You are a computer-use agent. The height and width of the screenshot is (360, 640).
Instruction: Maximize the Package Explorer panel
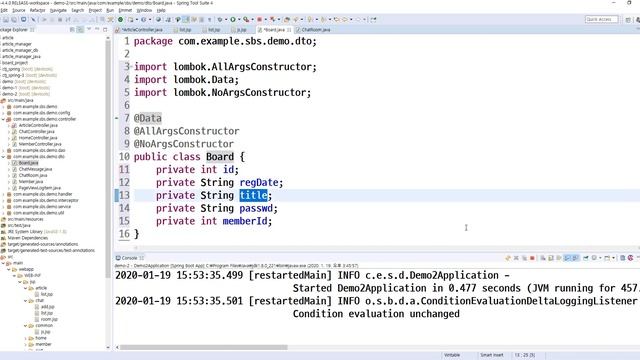(x=105, y=30)
